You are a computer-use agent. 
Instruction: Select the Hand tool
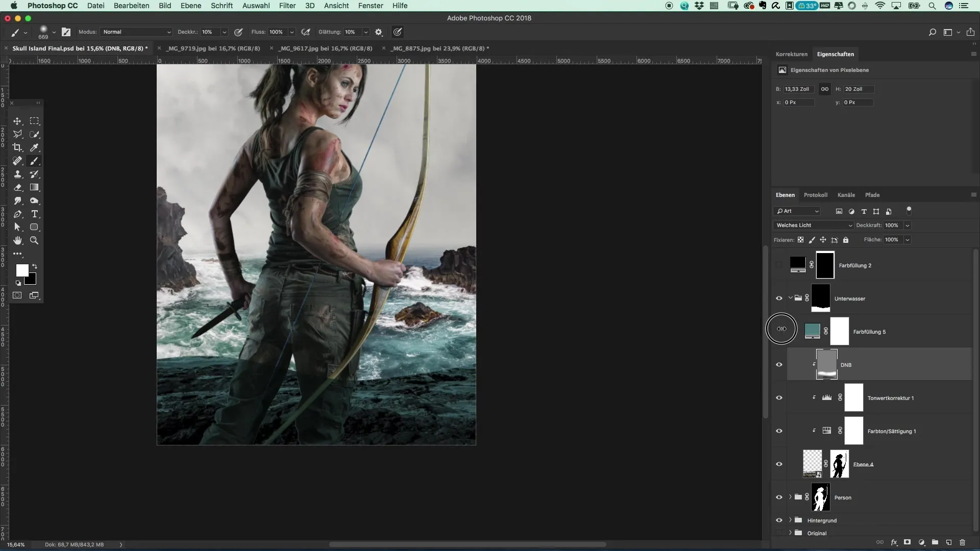[17, 240]
